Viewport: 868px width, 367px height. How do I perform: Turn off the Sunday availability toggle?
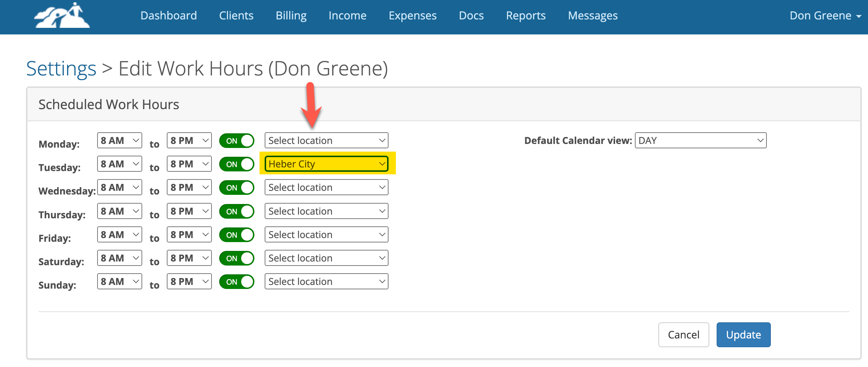[x=236, y=281]
